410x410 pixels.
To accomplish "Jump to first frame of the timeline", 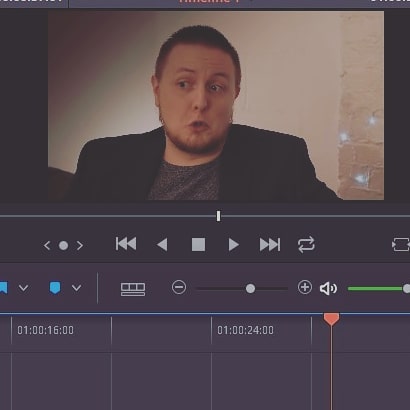I will coord(126,244).
